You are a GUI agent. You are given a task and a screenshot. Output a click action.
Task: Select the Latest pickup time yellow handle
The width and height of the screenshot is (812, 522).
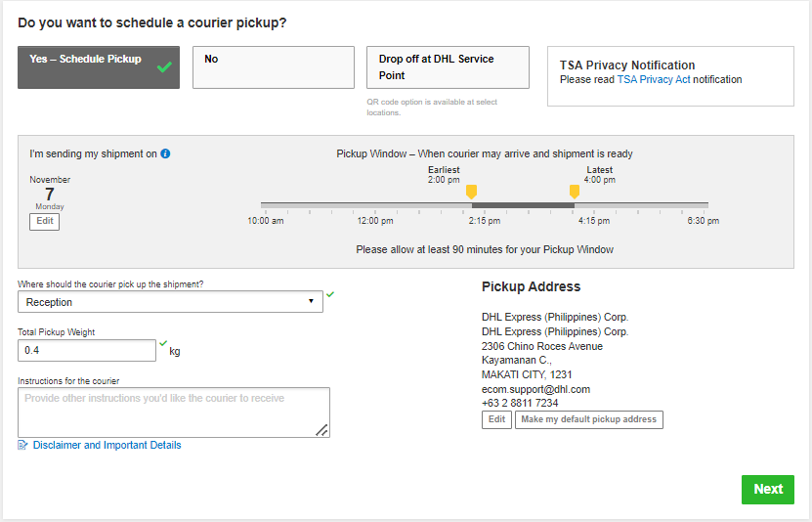574,192
